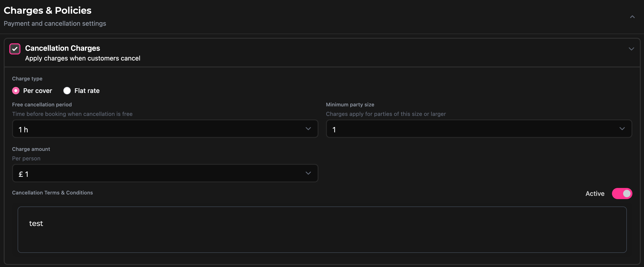This screenshot has width=644, height=267.
Task: Click the Charges & Policies title
Action: pyautogui.click(x=48, y=10)
